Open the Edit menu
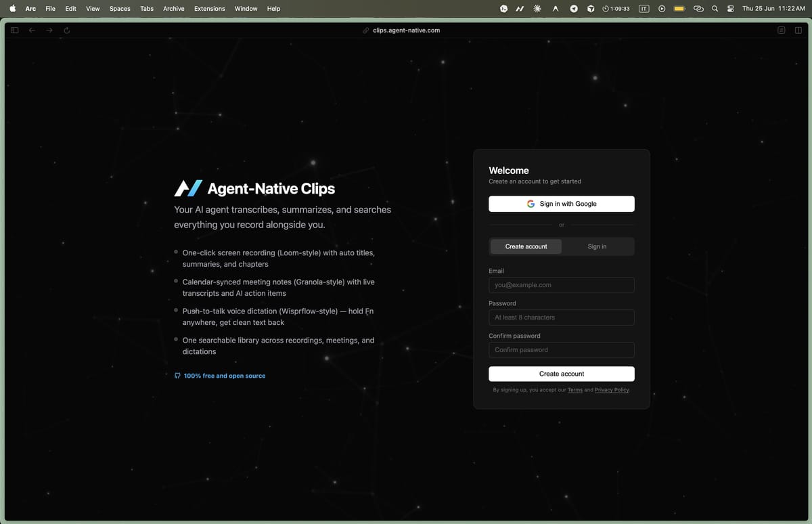The height and width of the screenshot is (524, 812). (70, 8)
